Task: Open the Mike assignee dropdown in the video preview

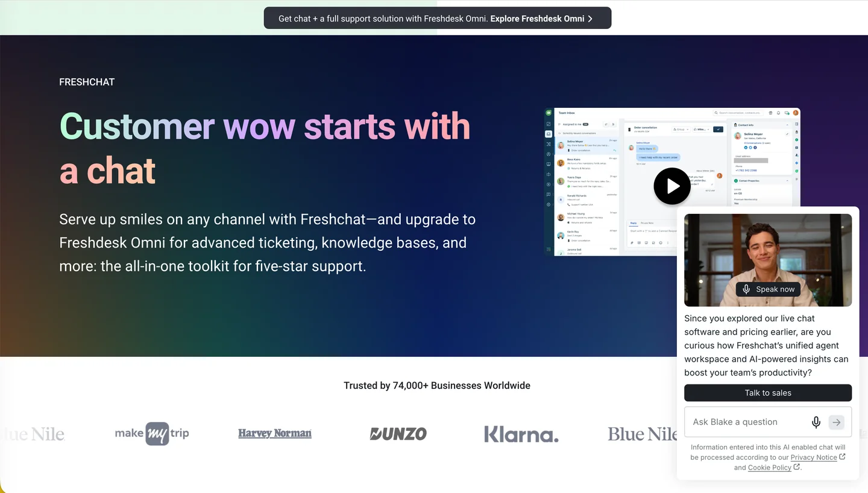Action: pyautogui.click(x=700, y=129)
